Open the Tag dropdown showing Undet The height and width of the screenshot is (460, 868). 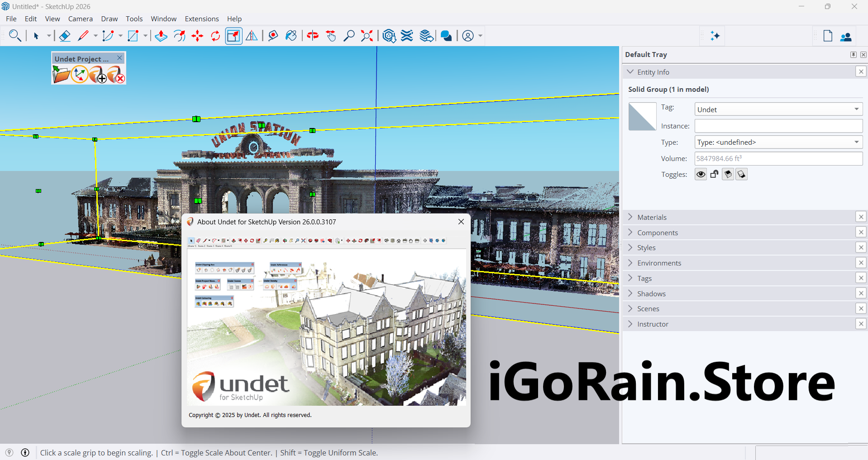click(x=778, y=109)
